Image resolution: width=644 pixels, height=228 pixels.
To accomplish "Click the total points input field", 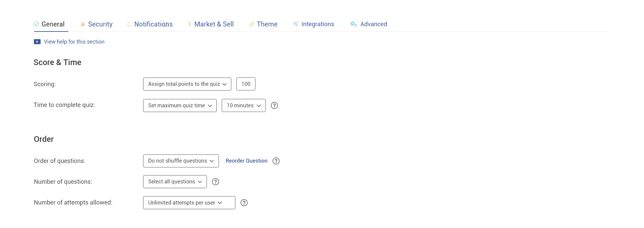I will point(246,84).
